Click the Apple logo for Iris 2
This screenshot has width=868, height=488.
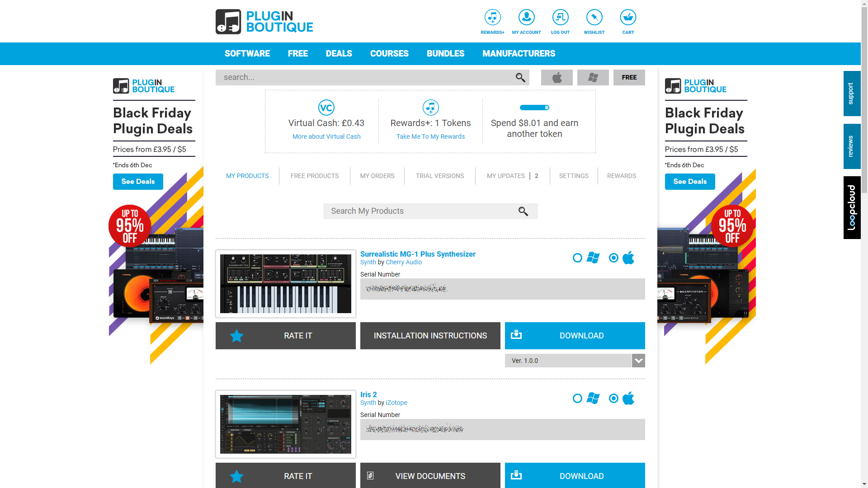point(628,398)
